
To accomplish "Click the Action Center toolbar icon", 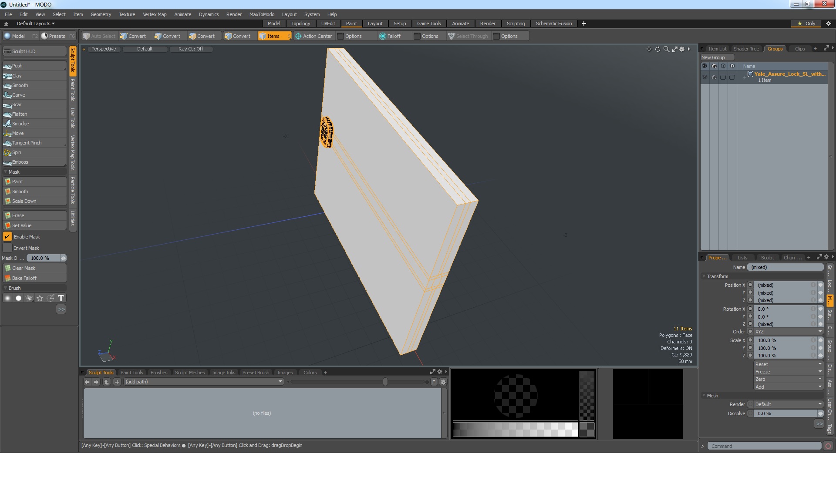I will [299, 36].
